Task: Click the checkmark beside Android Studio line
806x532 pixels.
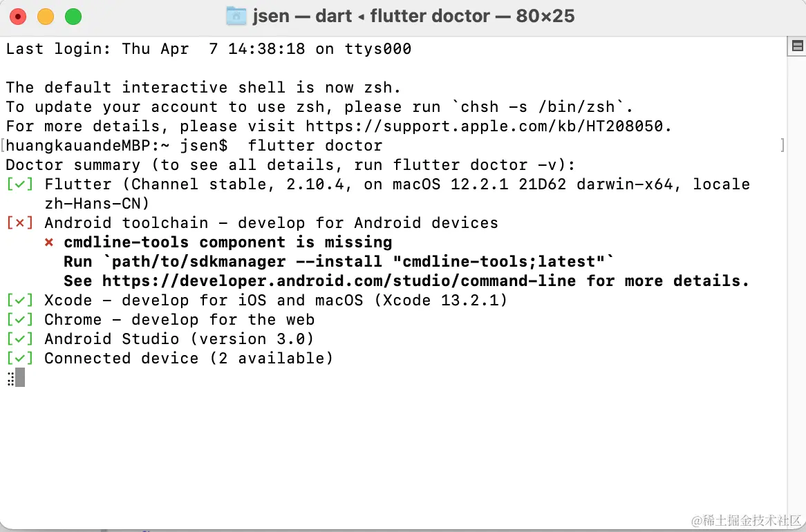Action: coord(19,339)
